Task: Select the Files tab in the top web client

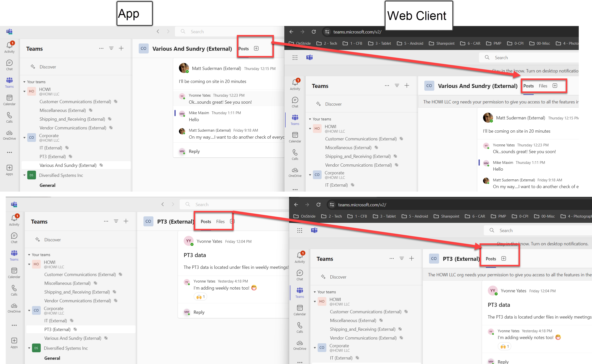Action: click(543, 86)
